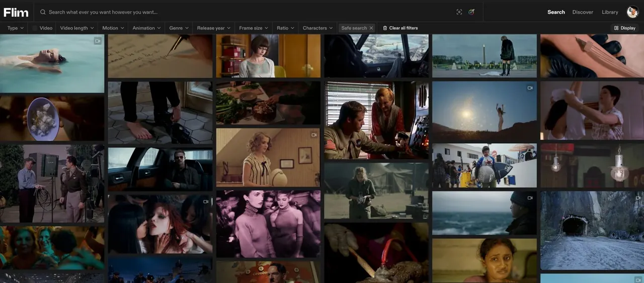Open the Library tab
The width and height of the screenshot is (644, 283).
pos(610,12)
